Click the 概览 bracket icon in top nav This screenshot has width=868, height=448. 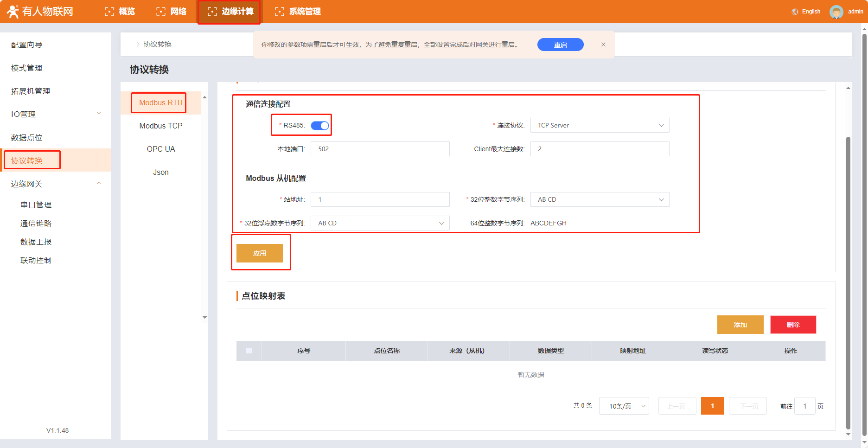coord(109,12)
